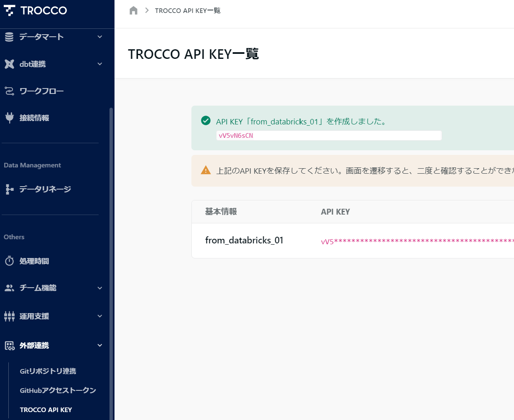514x420 pixels.
Task: Click the Data Management section label
Action: (33, 165)
